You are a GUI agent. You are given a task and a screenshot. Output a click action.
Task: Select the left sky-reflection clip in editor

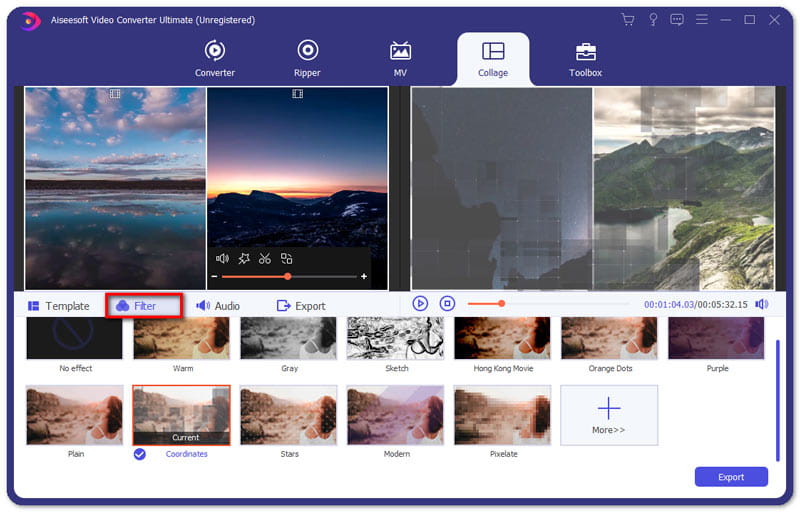coord(115,188)
